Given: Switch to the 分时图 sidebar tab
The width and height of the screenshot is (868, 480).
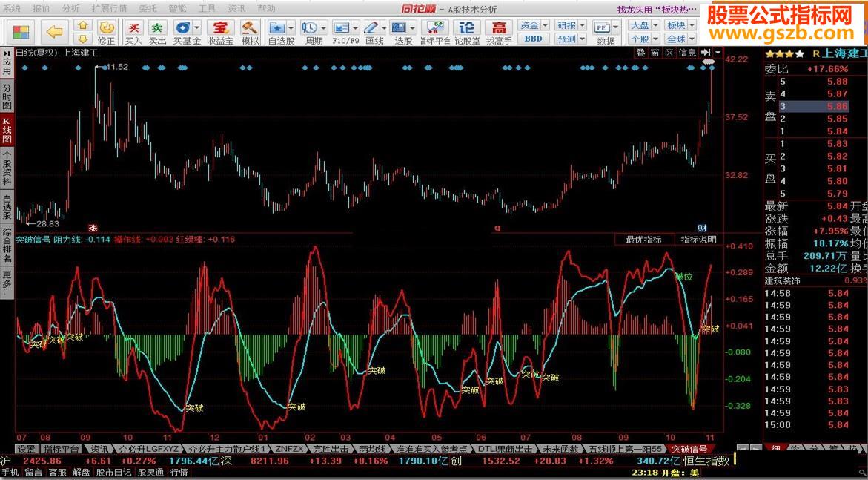Looking at the screenshot, I should coord(7,96).
